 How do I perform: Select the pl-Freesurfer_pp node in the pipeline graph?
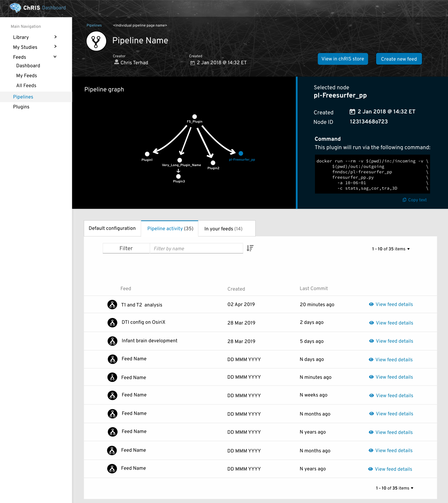pos(241,153)
